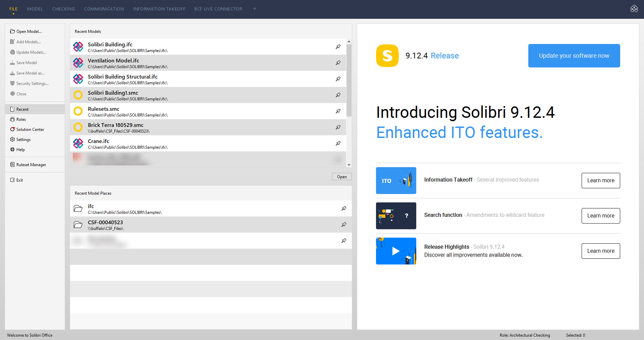Click the Open button below recent models
The image size is (644, 340).
point(342,177)
